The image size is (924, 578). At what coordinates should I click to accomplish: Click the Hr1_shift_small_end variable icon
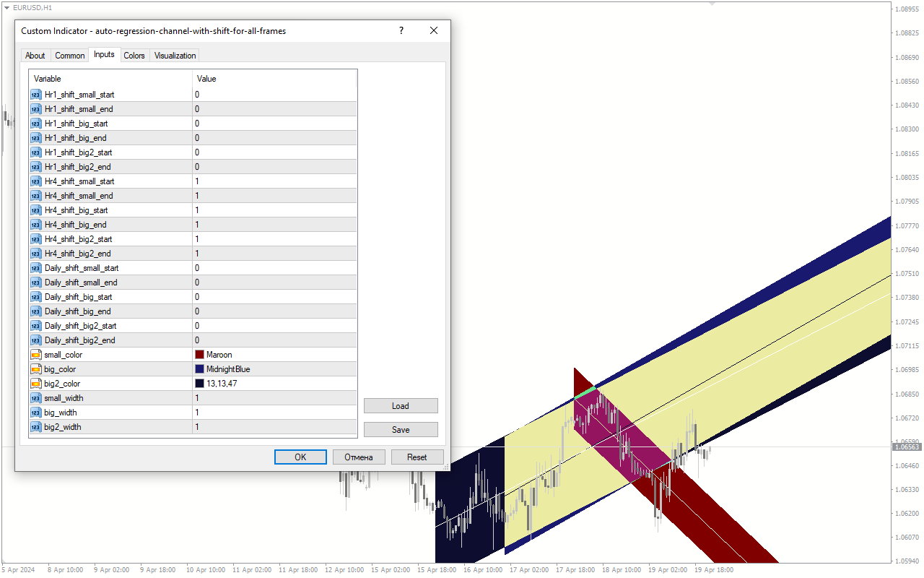tap(36, 109)
